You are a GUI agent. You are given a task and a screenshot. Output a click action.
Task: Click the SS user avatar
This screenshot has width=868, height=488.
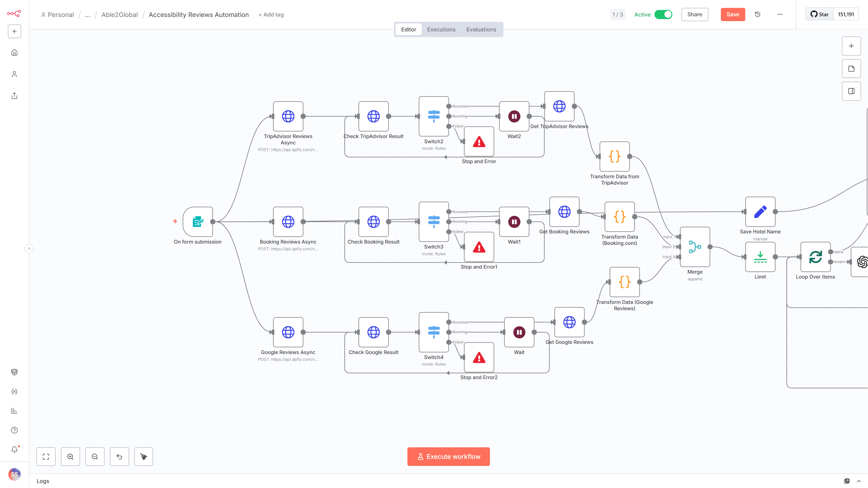[14, 474]
